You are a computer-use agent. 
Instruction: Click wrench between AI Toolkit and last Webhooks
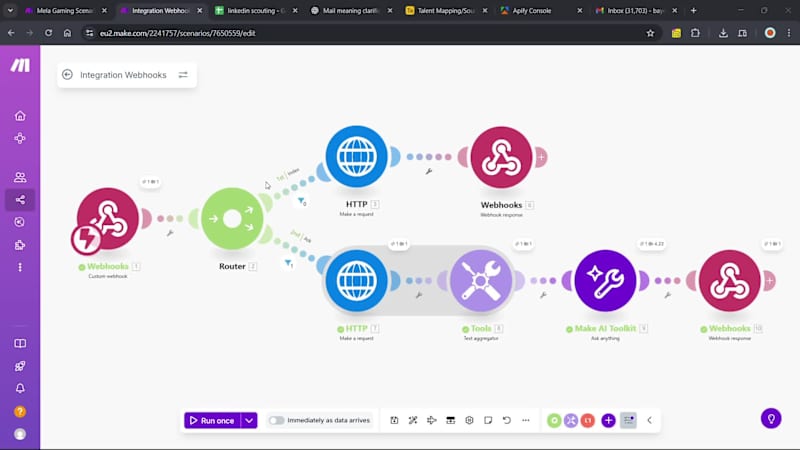click(x=668, y=295)
